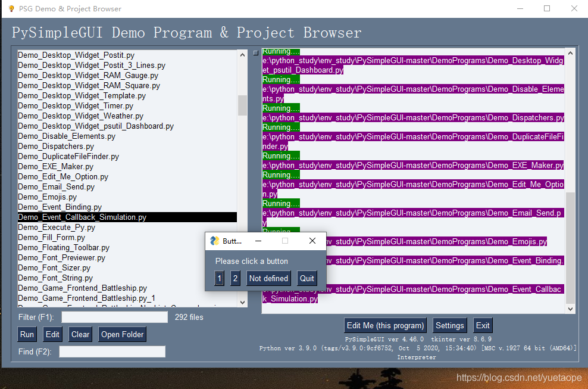The image size is (588, 389).
Task: Click button 1 in the popup
Action: (x=220, y=278)
